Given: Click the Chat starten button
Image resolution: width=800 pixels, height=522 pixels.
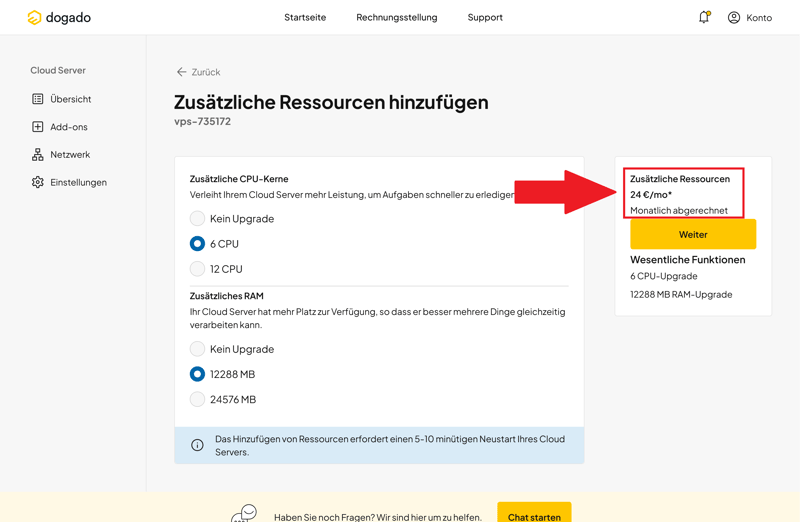Looking at the screenshot, I should 534,513.
